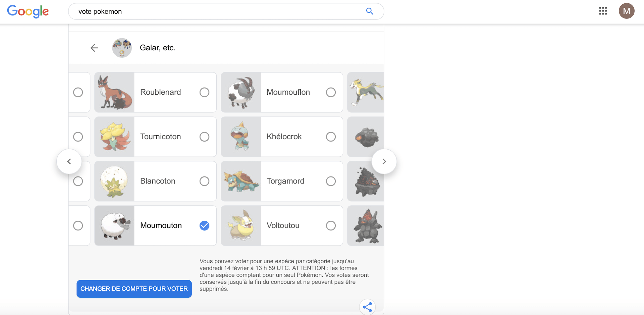This screenshot has width=644, height=315.
Task: Select the Voltoutou radio button
Action: pos(331,225)
